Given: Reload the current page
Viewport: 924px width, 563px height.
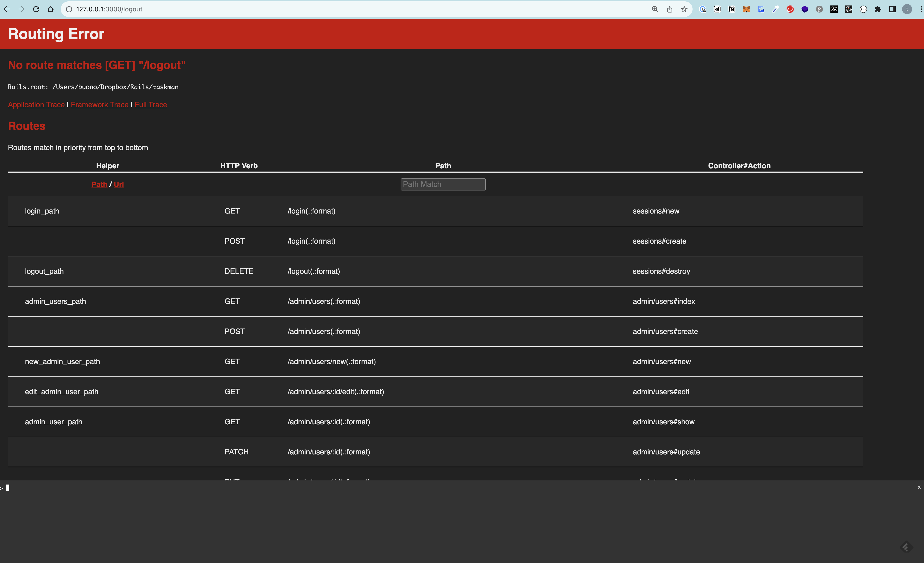Looking at the screenshot, I should 36,9.
